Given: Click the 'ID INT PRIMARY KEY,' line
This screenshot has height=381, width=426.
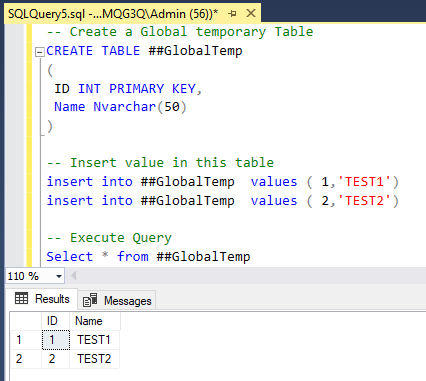Looking at the screenshot, I should 128,89.
